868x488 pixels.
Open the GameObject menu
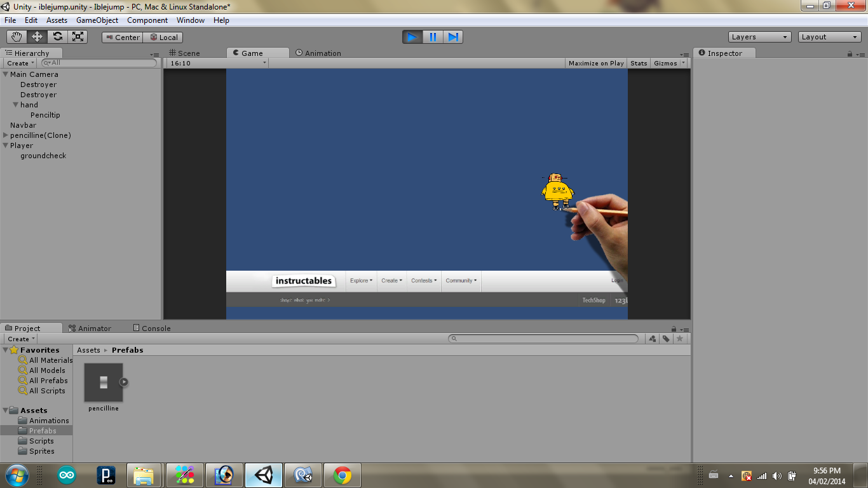[x=97, y=20]
